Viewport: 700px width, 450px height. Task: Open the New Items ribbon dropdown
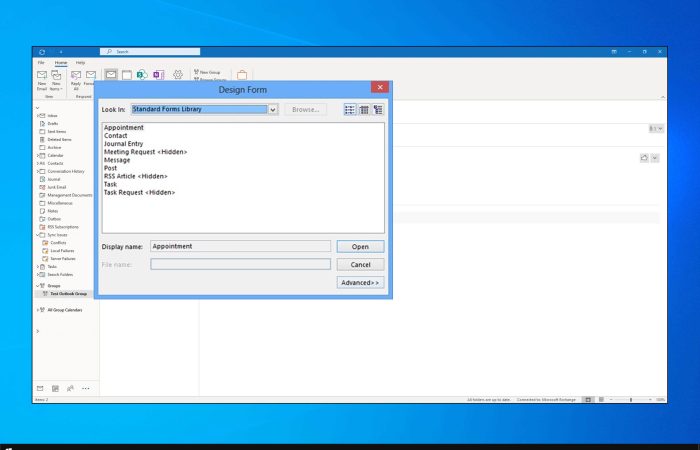(x=56, y=80)
